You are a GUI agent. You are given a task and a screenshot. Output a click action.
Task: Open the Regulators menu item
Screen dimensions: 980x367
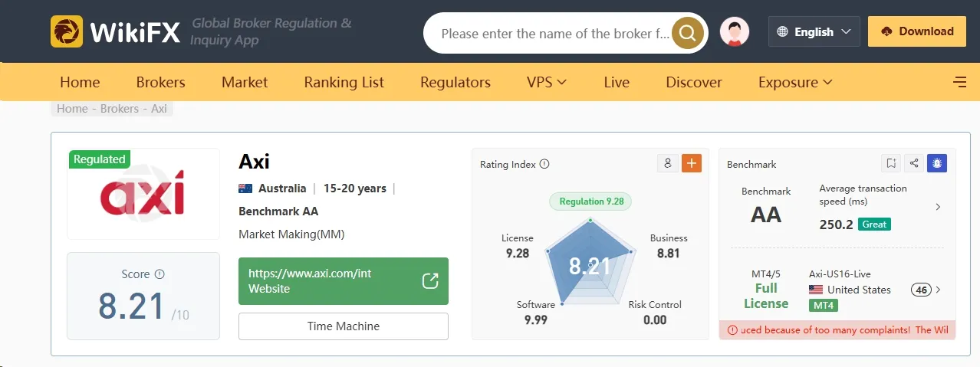[455, 82]
